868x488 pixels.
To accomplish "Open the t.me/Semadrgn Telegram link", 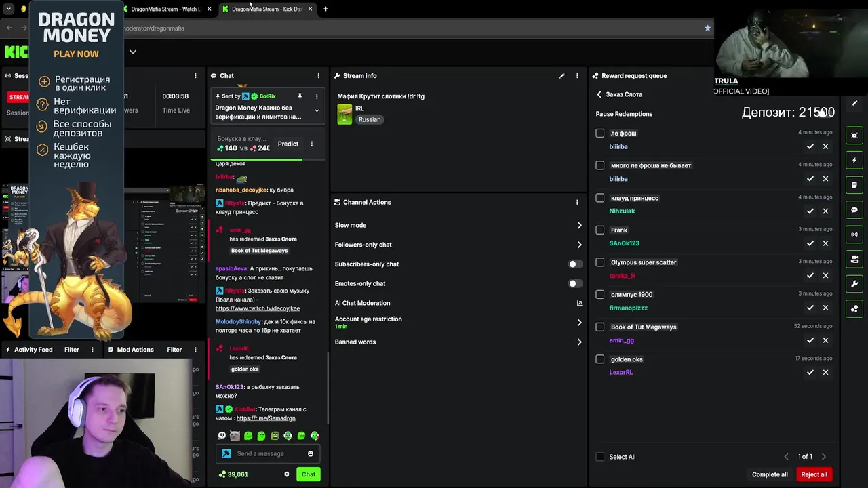I will click(x=266, y=418).
